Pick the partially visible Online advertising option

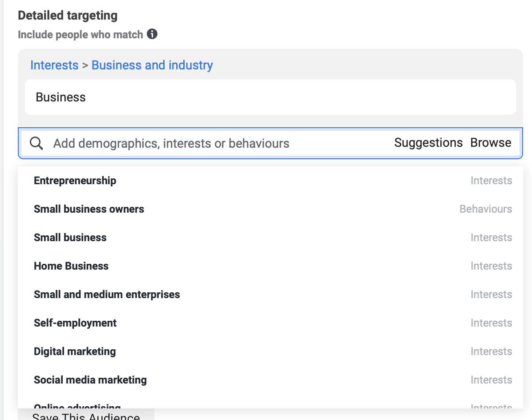(77, 406)
